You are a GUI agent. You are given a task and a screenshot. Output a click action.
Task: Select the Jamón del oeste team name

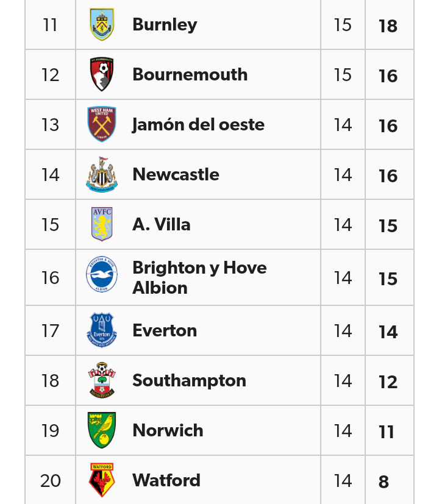pos(198,125)
